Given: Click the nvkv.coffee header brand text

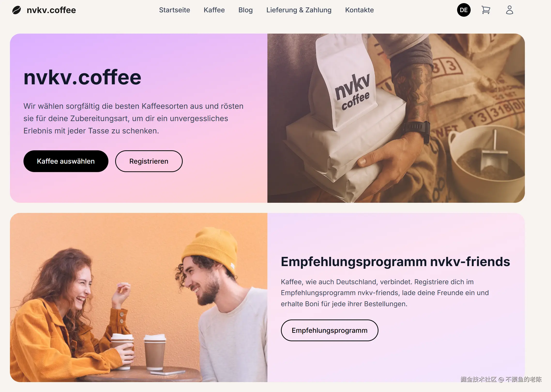Looking at the screenshot, I should pos(51,10).
